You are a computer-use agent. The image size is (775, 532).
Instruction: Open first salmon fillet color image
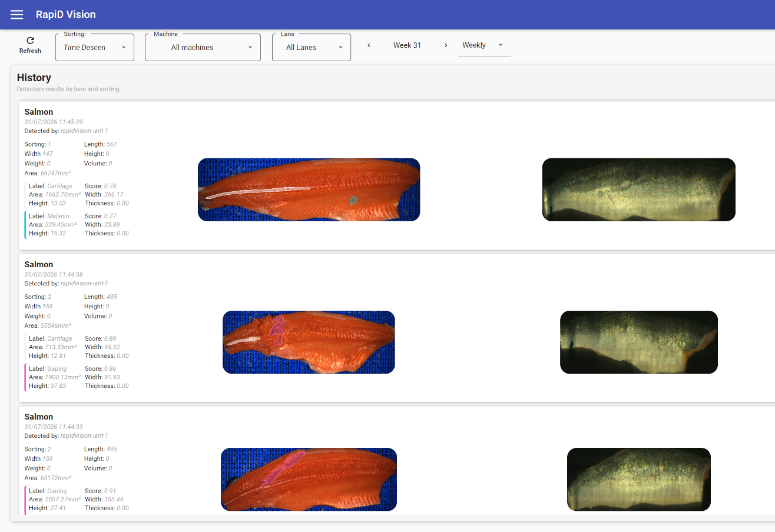point(309,189)
